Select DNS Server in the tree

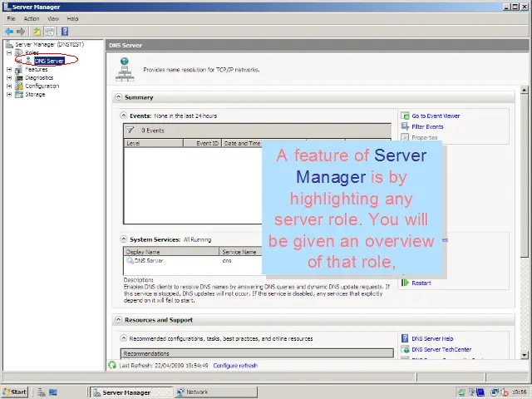49,61
